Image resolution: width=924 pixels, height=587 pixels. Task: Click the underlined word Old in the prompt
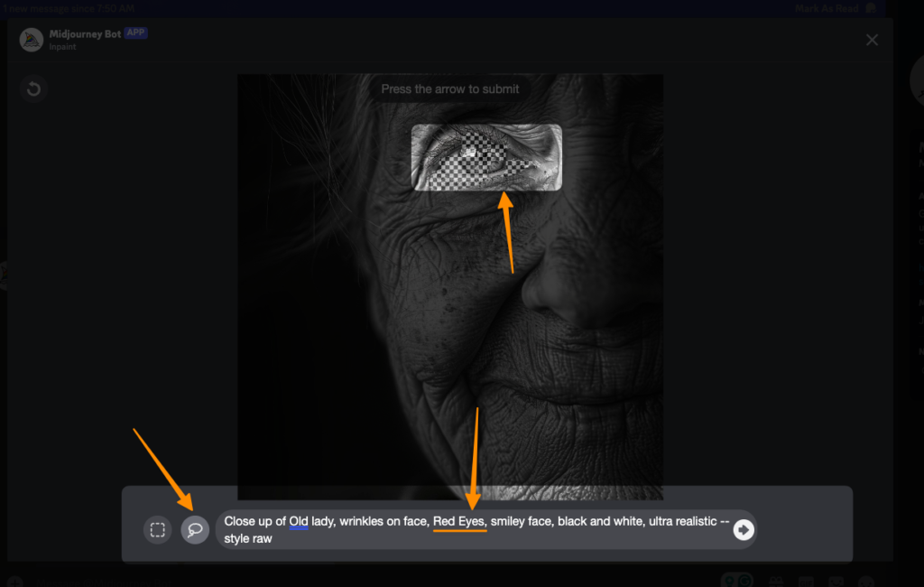tap(298, 522)
